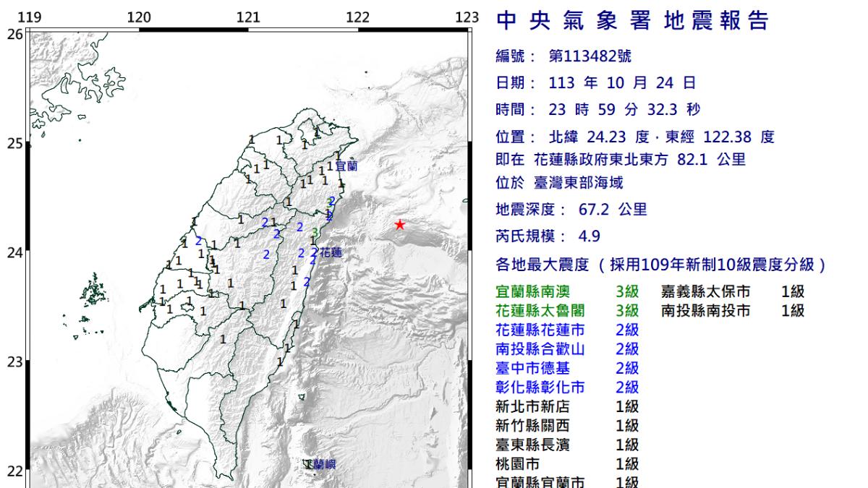Click the note 採用109年新制10級震度分級
The image size is (868, 488).
coord(714,265)
